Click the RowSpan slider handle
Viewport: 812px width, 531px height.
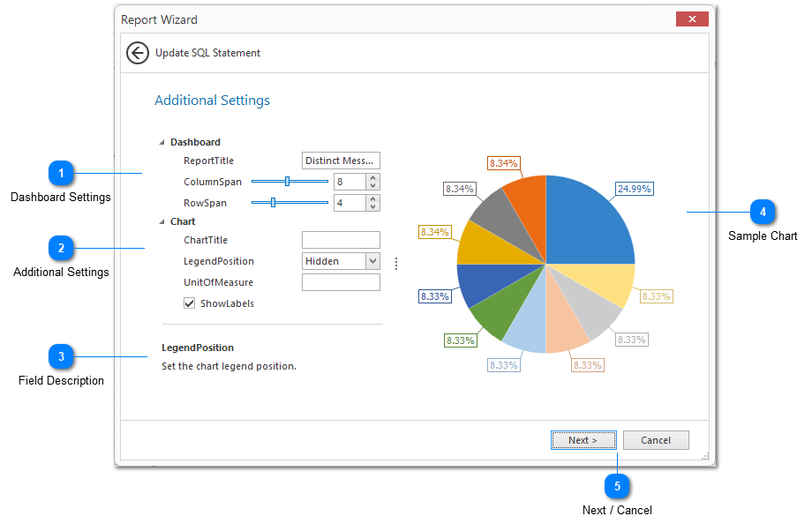(273, 202)
